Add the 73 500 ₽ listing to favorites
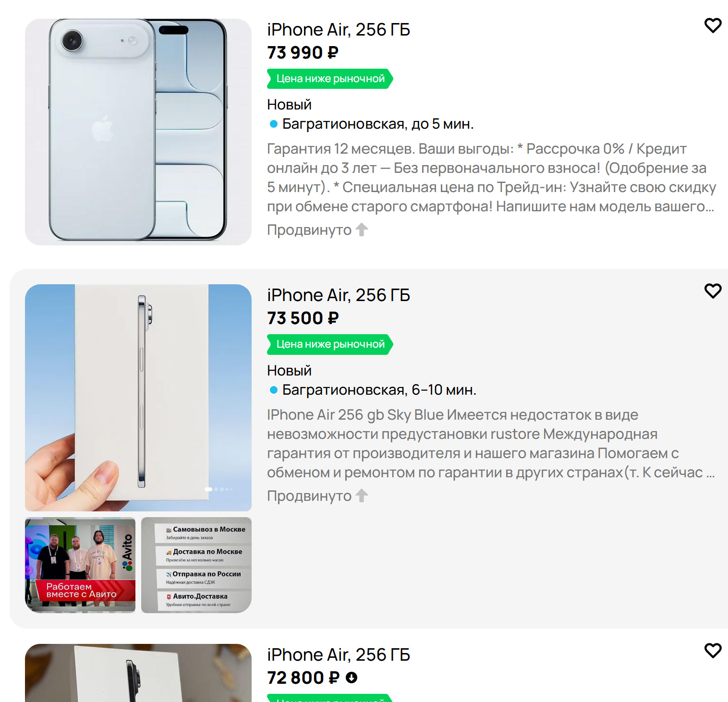 pyautogui.click(x=713, y=291)
